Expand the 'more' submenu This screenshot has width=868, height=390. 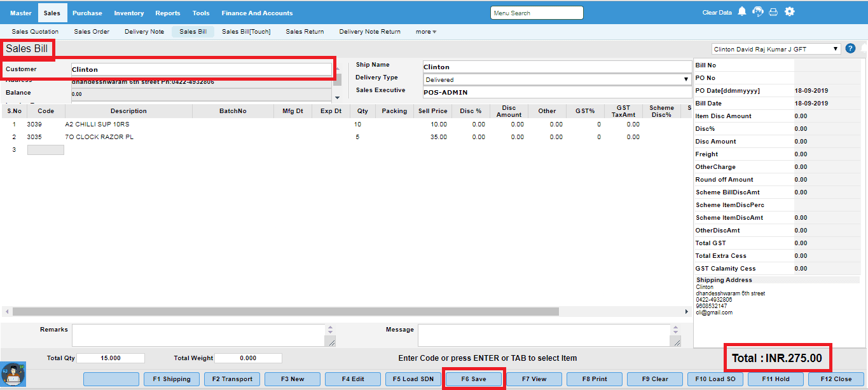(425, 32)
